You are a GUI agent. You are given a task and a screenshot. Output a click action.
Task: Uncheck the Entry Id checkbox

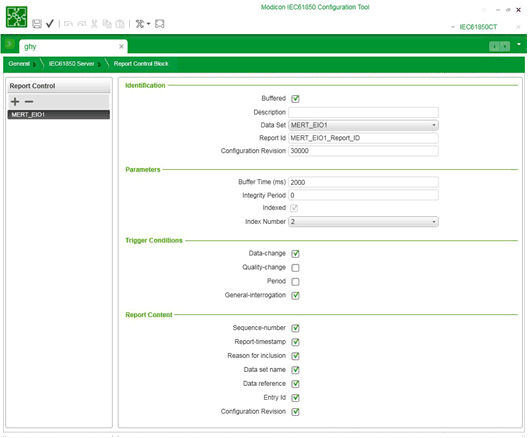[x=295, y=398]
